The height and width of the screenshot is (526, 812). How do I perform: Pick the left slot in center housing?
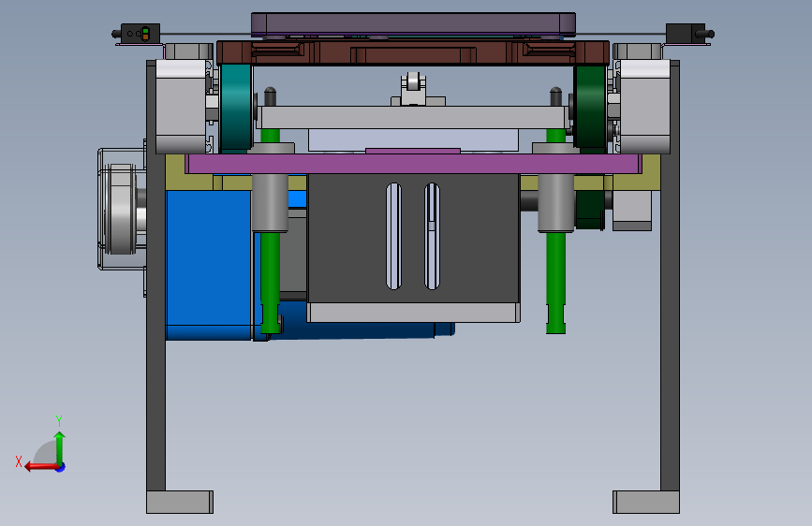click(x=393, y=236)
